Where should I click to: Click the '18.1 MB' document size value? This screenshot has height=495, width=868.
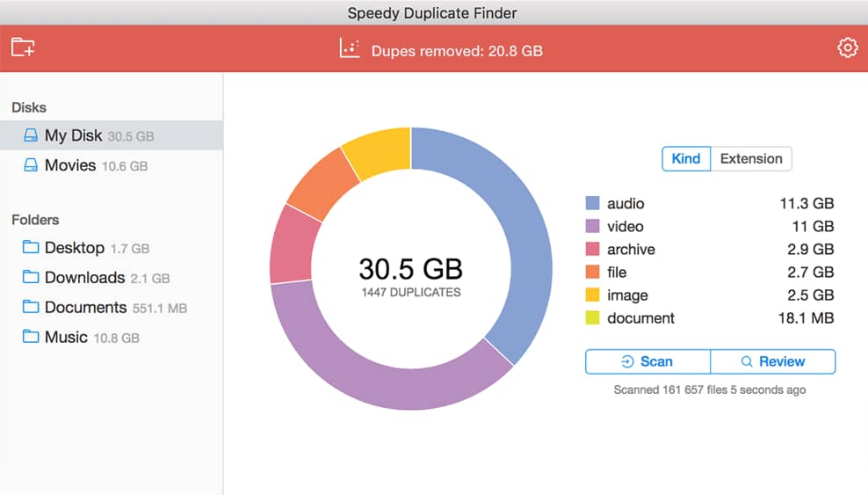pos(806,318)
